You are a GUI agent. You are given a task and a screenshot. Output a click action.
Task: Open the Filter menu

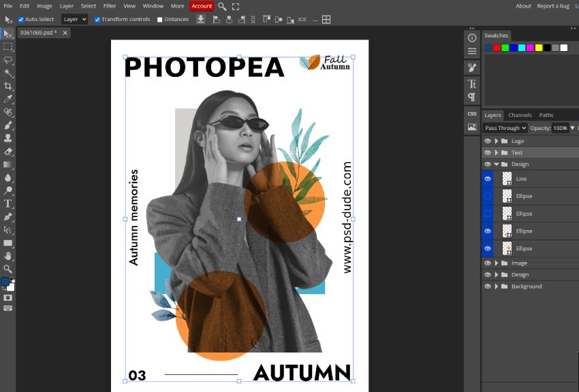click(110, 6)
